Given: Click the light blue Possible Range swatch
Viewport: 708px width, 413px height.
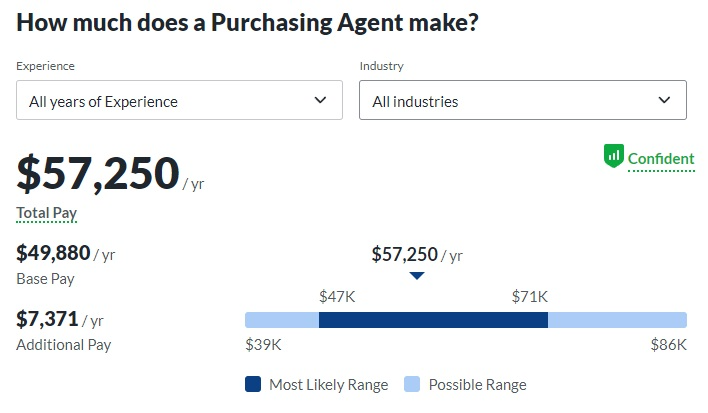Looking at the screenshot, I should pos(412,384).
